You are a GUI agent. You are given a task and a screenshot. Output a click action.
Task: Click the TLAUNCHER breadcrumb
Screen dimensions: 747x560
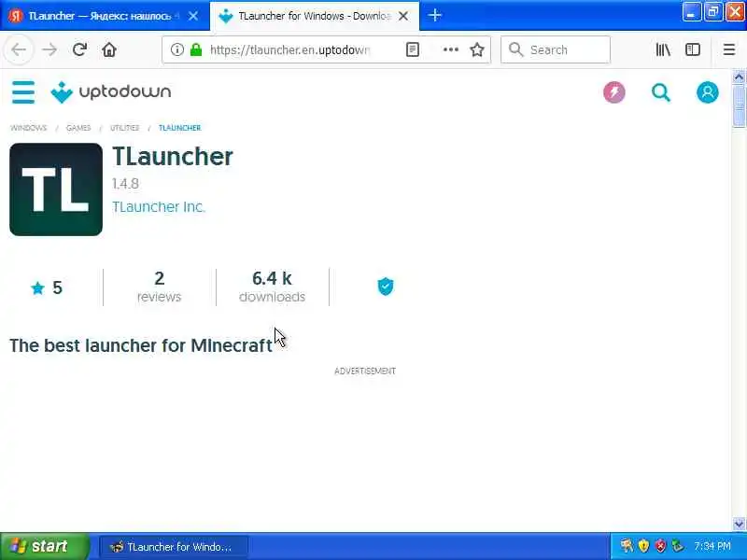[x=179, y=128]
